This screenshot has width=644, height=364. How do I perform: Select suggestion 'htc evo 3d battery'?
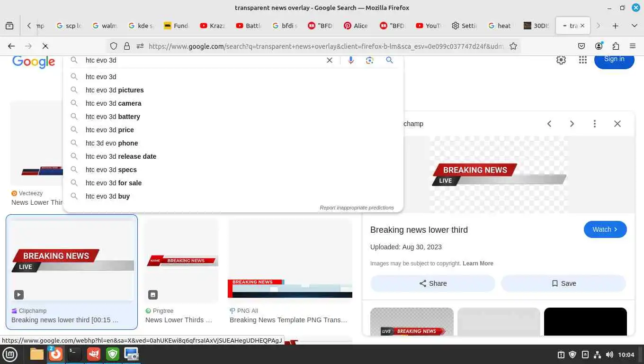tap(233, 117)
